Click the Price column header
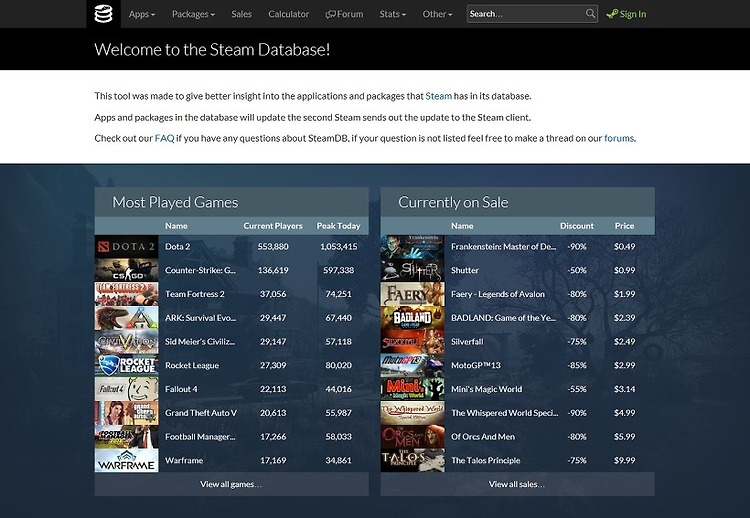 624,226
